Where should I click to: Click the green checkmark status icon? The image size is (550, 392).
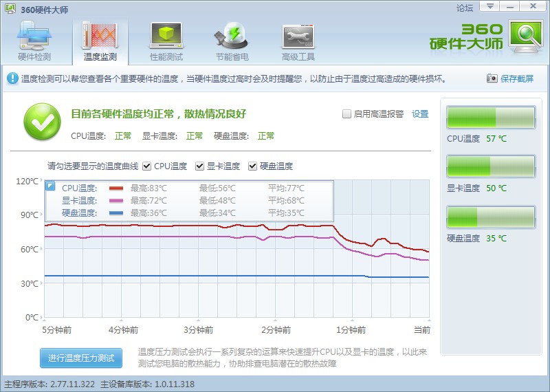[42, 122]
